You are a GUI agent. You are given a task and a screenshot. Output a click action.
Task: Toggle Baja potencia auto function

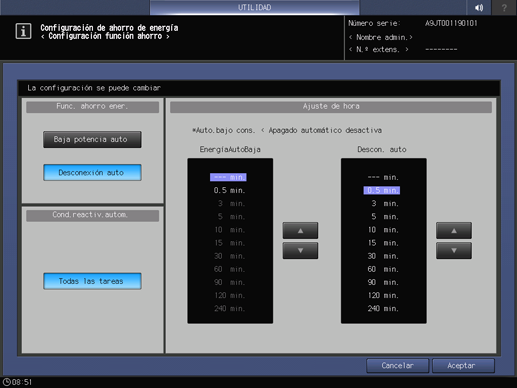(92, 139)
